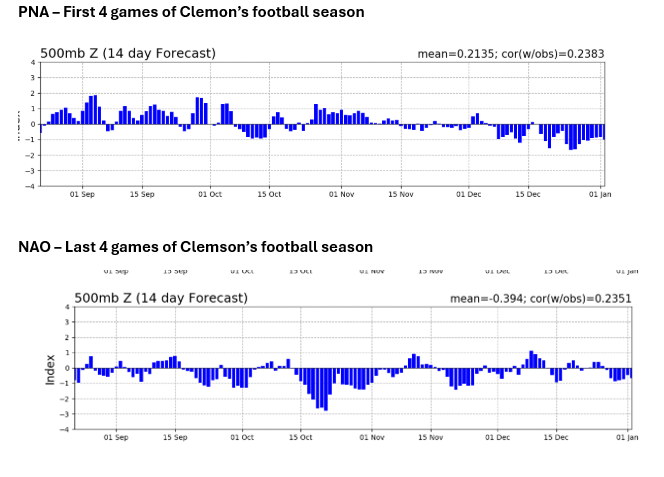The height and width of the screenshot is (477, 664).
Task: Click the 01 Sep label on PNA chart axis
Action: [82, 194]
